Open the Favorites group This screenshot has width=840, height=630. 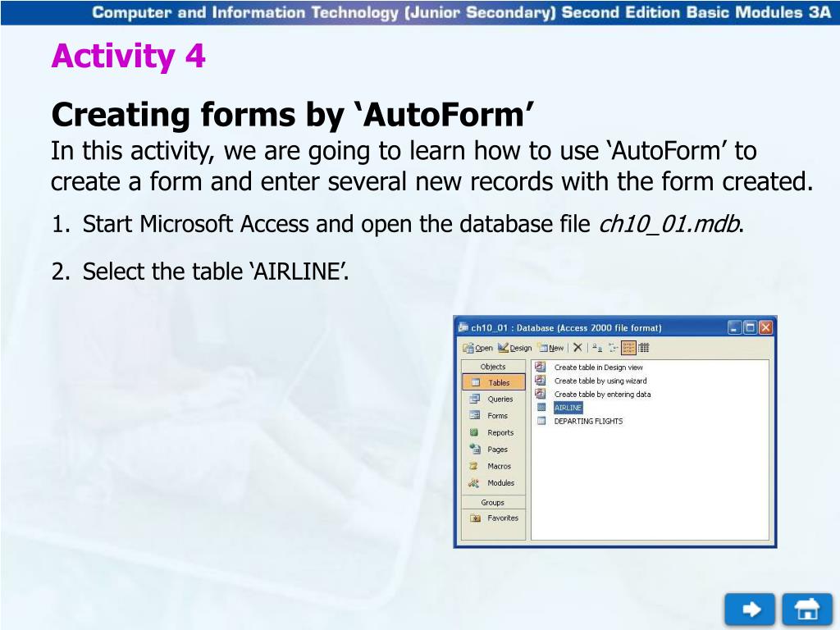tap(493, 518)
